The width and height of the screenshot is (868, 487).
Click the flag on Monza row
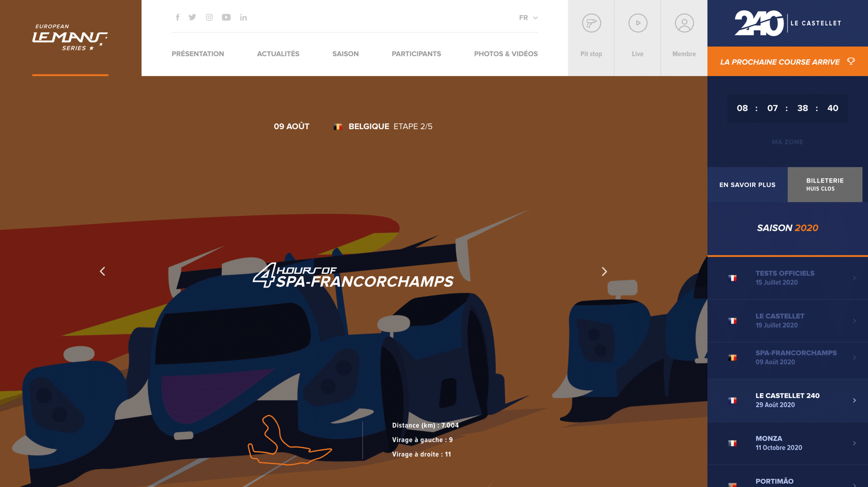[x=732, y=443]
